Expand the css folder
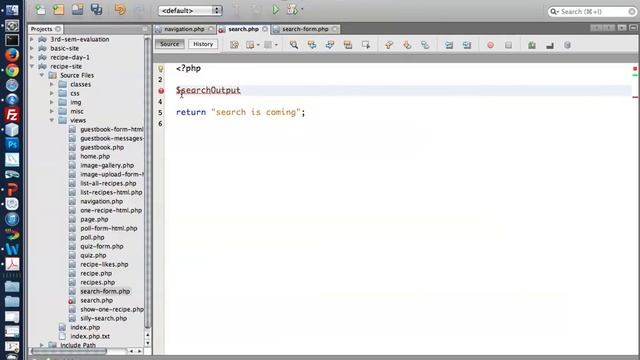This screenshot has height=360, width=640. [x=52, y=93]
